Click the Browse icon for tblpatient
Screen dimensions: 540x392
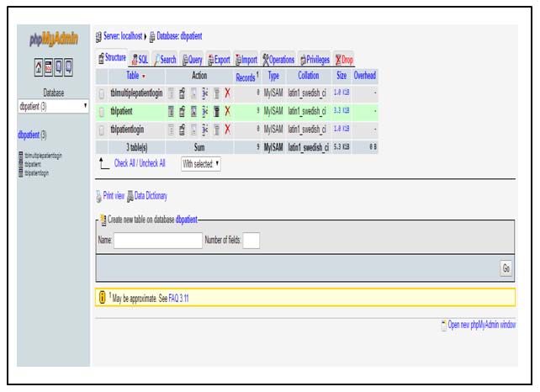tap(170, 111)
